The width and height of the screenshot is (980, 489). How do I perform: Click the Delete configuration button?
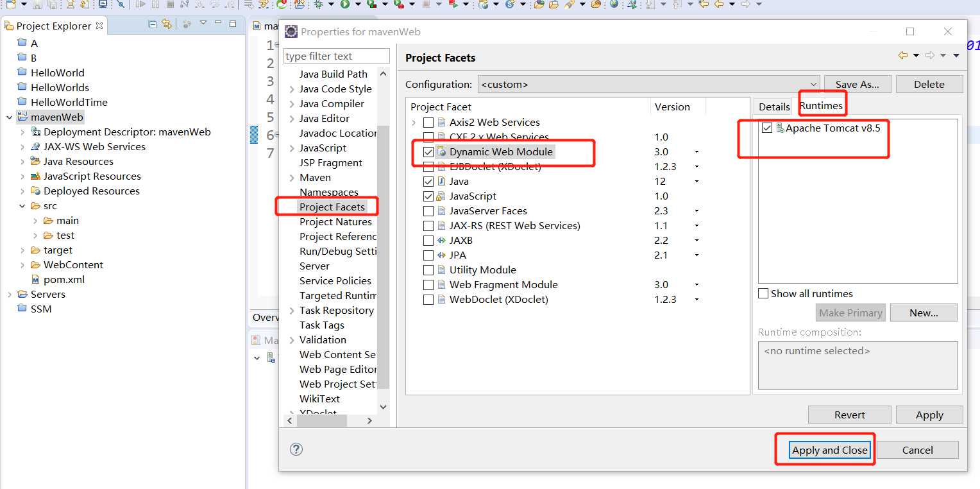point(929,84)
